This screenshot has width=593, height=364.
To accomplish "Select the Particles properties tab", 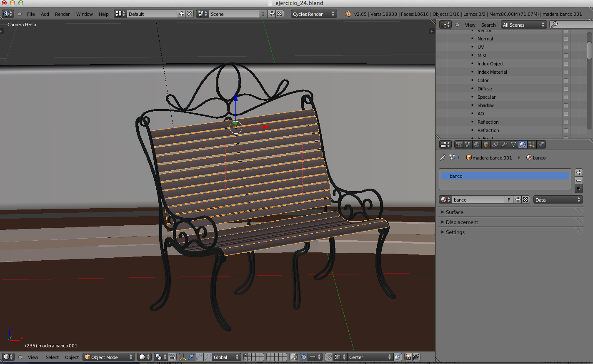I will point(532,145).
